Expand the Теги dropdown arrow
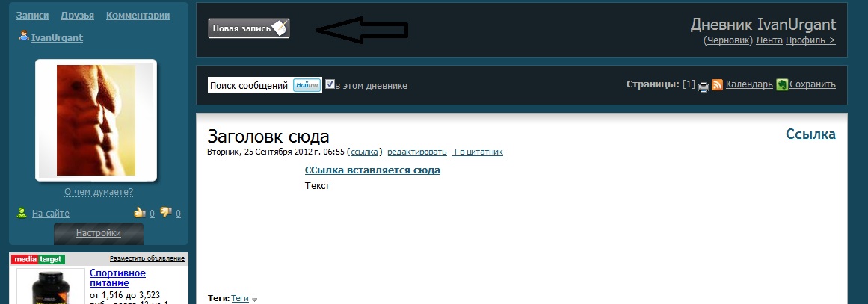This screenshot has width=868, height=304. point(255,300)
